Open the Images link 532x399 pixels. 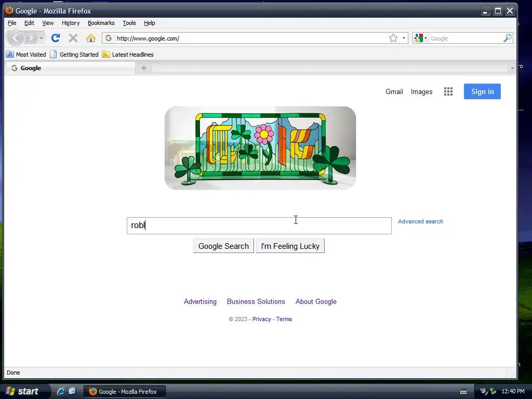point(421,91)
